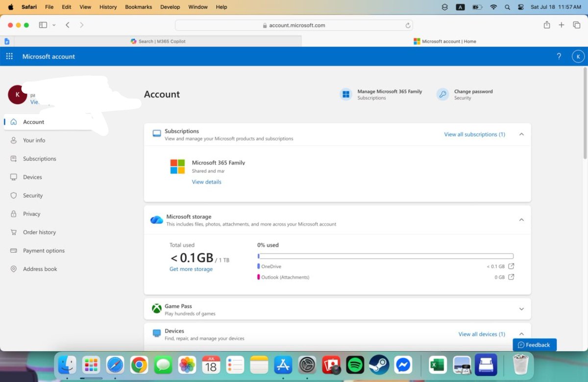The height and width of the screenshot is (382, 588).
Task: Open Outlook (Attachments) external link icon
Action: pyautogui.click(x=511, y=277)
